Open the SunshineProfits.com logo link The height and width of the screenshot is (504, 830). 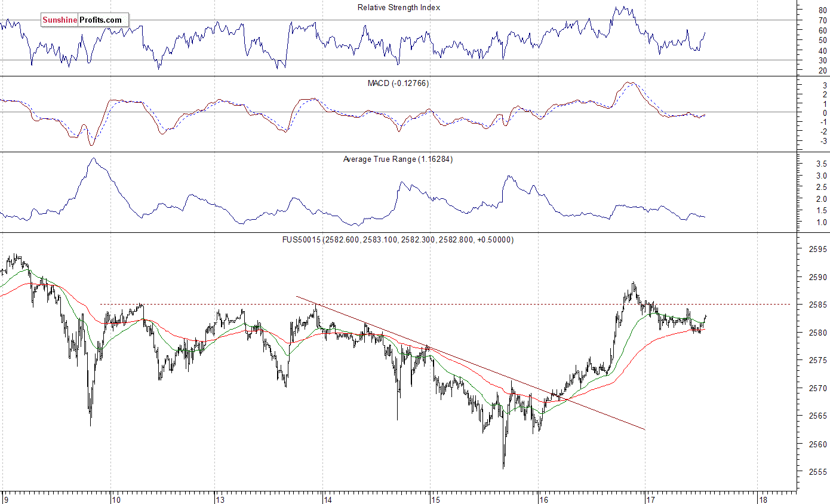85,20
